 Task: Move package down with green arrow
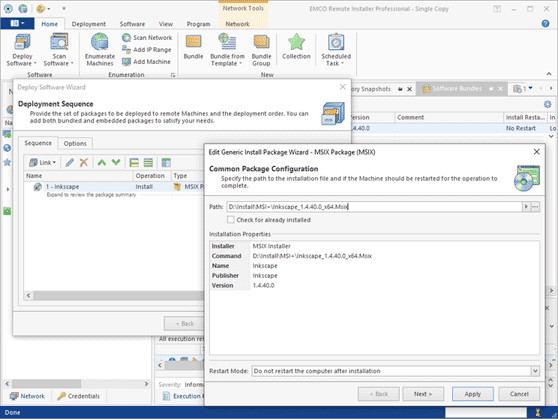click(x=116, y=163)
